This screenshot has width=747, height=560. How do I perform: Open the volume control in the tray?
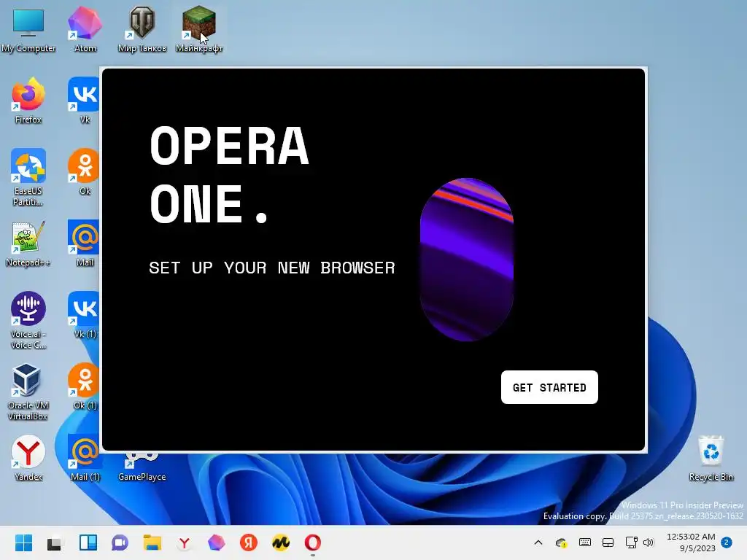pyautogui.click(x=649, y=542)
